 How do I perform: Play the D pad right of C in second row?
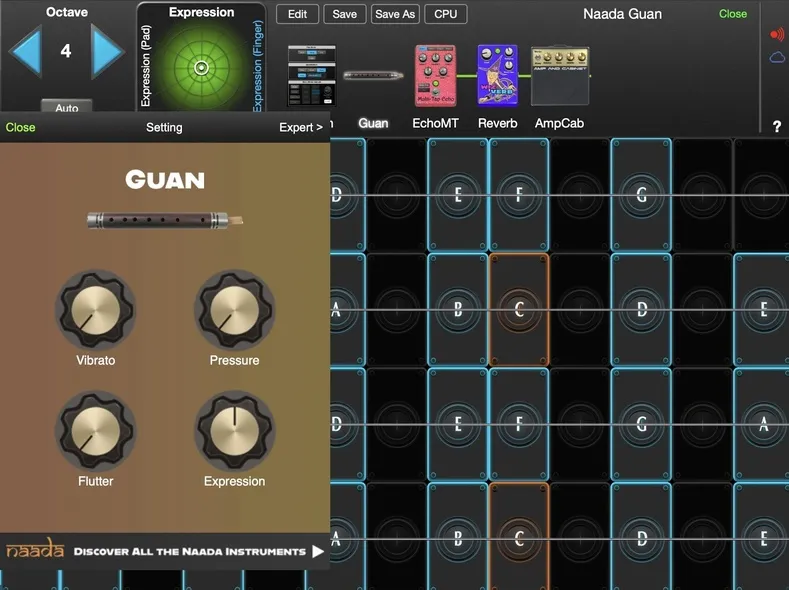(x=641, y=309)
